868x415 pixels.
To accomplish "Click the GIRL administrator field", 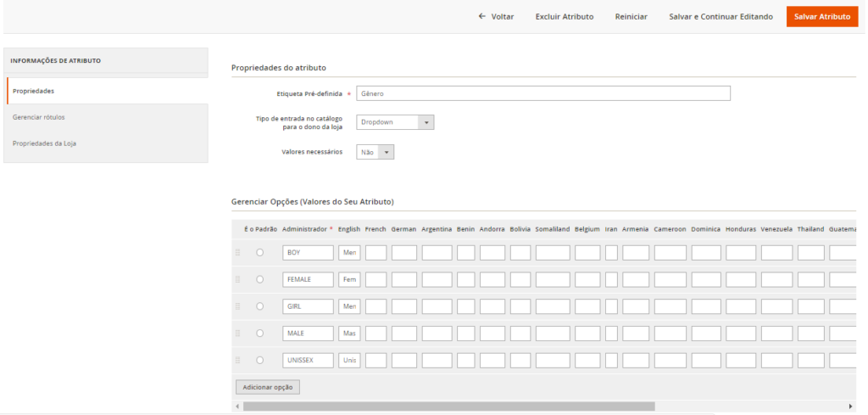I will click(308, 306).
